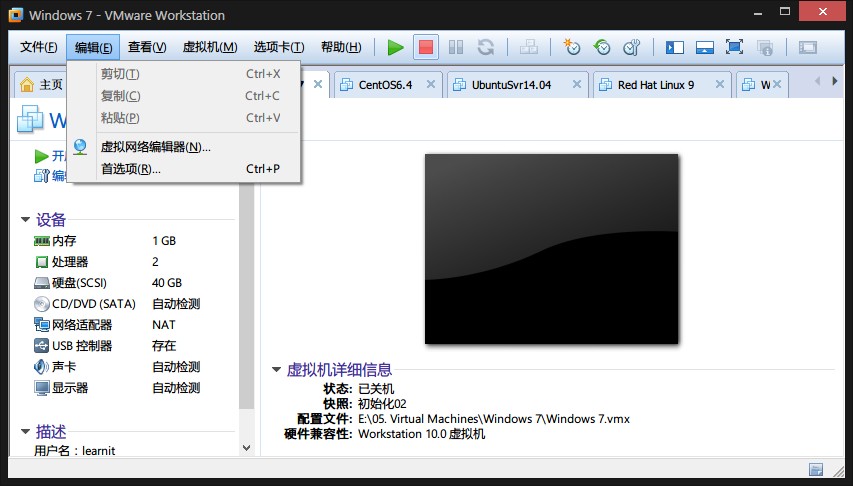This screenshot has width=853, height=486.
Task: Click the Ctrl+Alt+Del send toolbar icon
Action: point(528,47)
